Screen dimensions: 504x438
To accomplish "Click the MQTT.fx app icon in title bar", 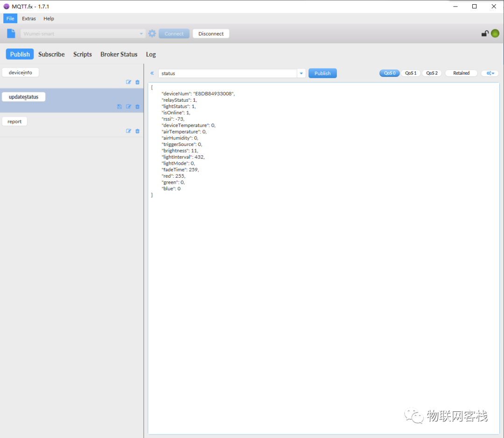I will coord(6,7).
